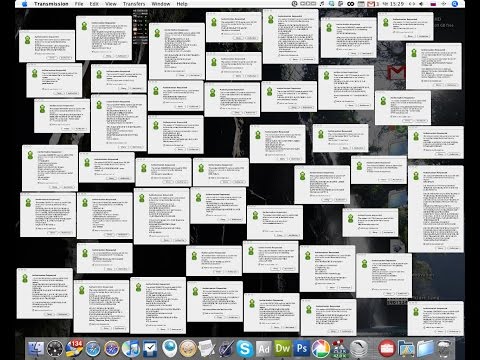The width and height of the screenshot is (480, 360).
Task: Open the Transmission application menu
Action: tap(51, 4)
